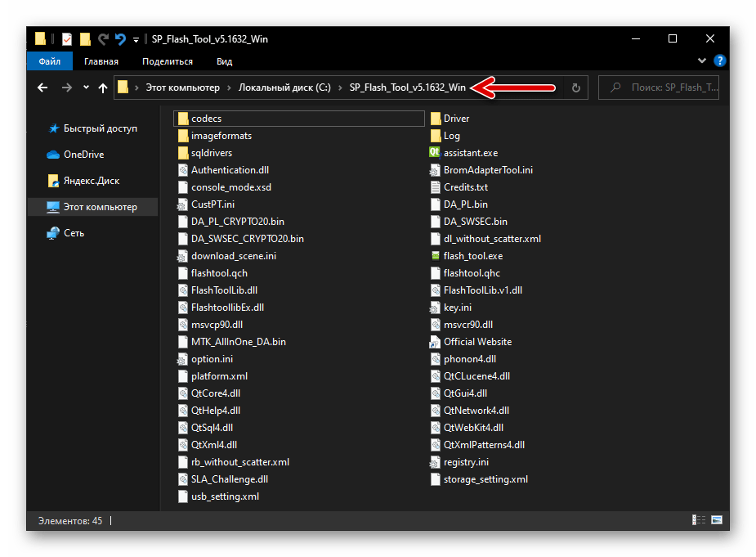Open Help via blue question mark icon
This screenshot has height=557, width=756.
(x=719, y=61)
